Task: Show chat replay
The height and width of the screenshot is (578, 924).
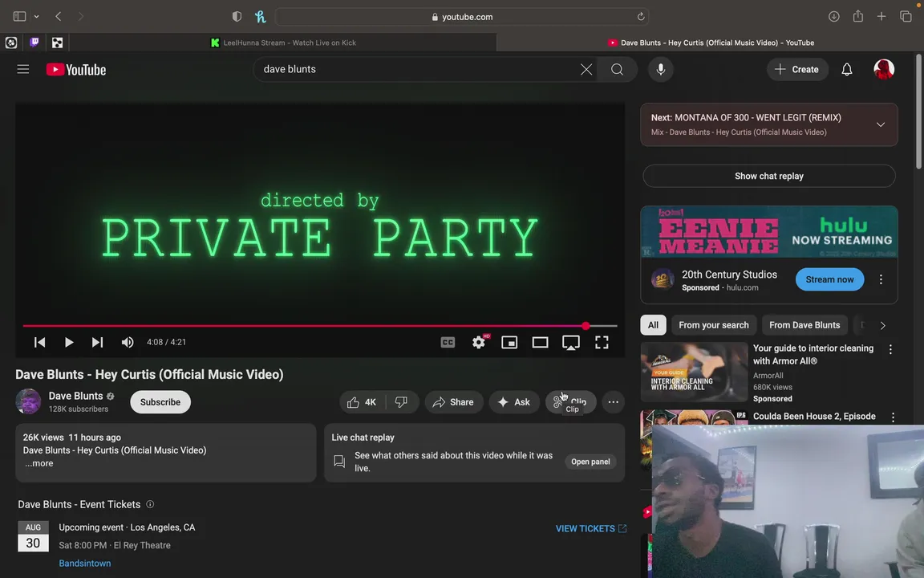Action: (769, 177)
